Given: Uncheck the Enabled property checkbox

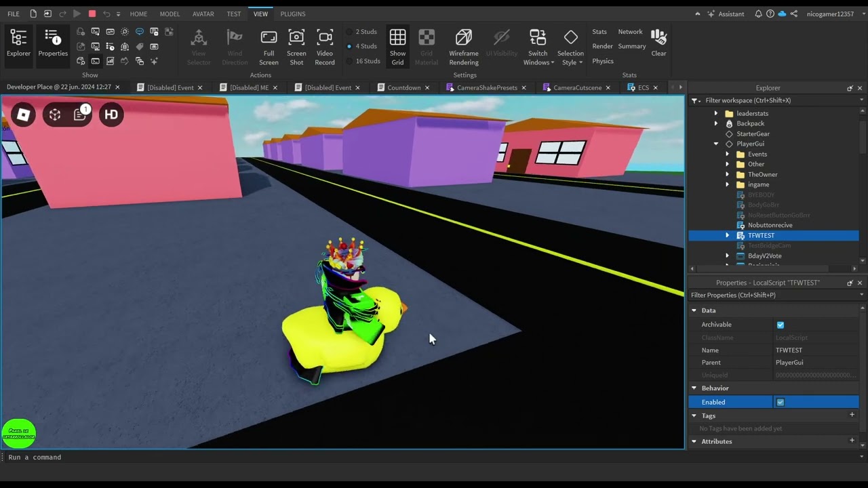Looking at the screenshot, I should (x=781, y=403).
